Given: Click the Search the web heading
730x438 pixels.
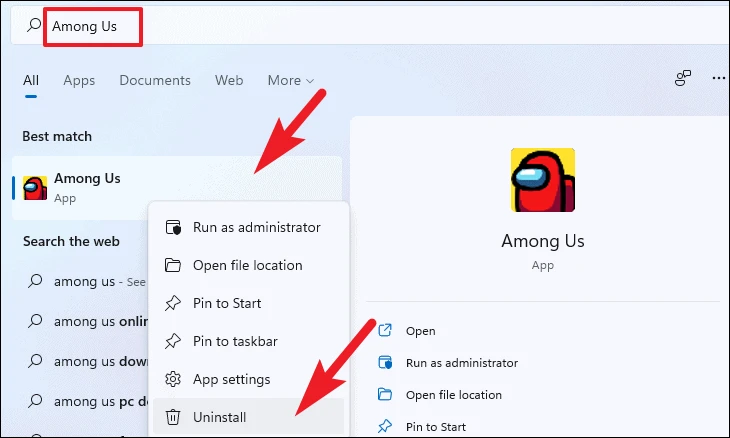Looking at the screenshot, I should tap(71, 242).
